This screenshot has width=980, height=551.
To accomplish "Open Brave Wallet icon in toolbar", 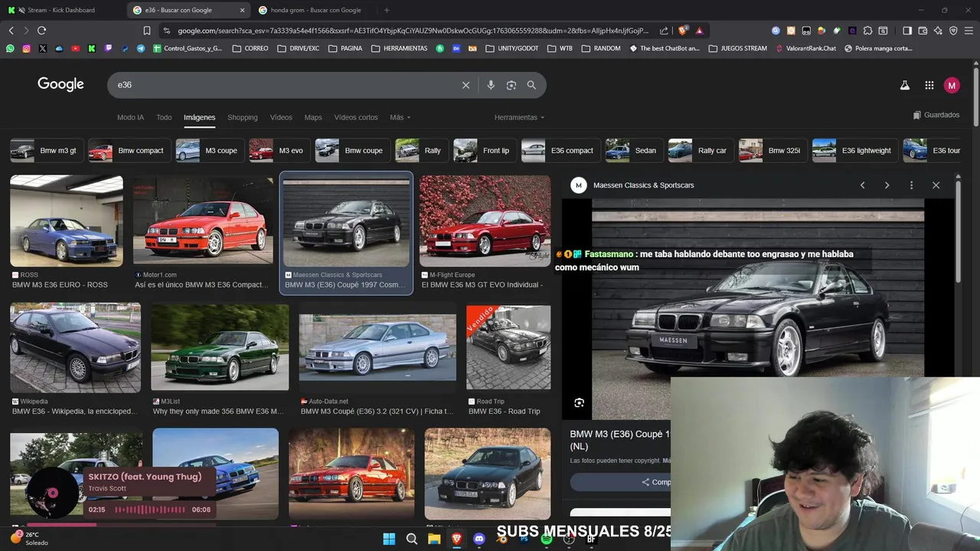I will [x=923, y=31].
